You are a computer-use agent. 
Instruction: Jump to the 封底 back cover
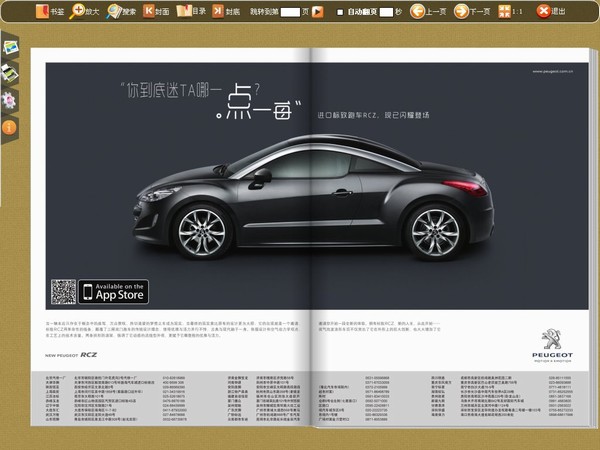(x=226, y=11)
